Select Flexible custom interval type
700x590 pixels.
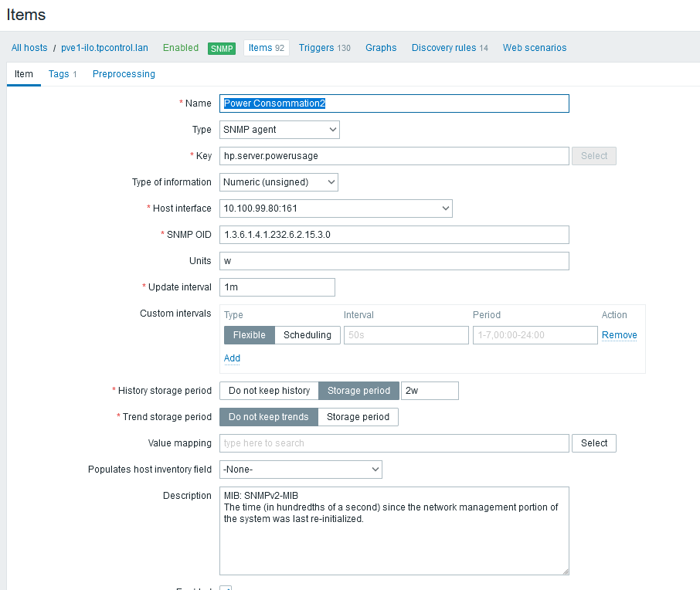(249, 335)
